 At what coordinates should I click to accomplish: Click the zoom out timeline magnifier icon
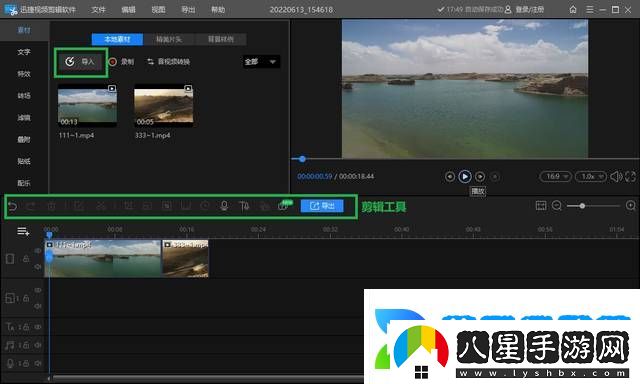(x=557, y=206)
